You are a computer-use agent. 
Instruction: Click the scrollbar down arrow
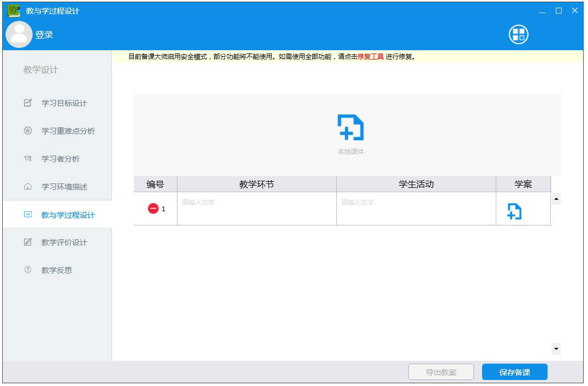(x=556, y=348)
